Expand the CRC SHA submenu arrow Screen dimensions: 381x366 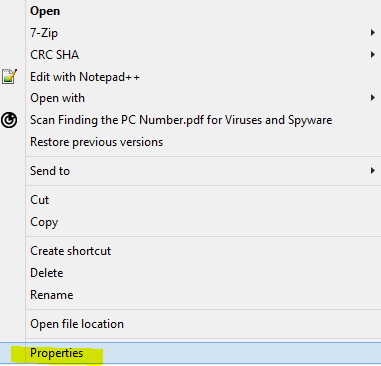pyautogui.click(x=373, y=55)
